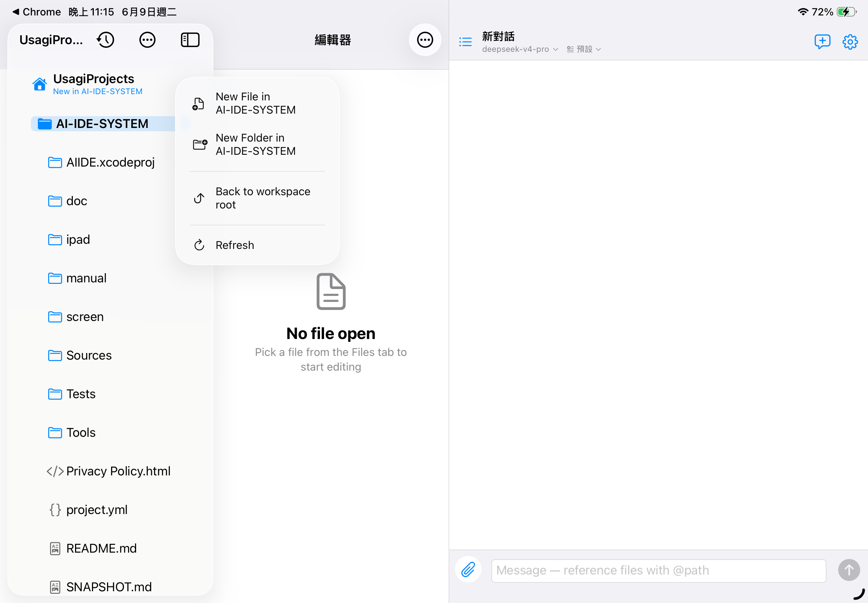The height and width of the screenshot is (603, 868).
Task: Choose Back to workspace root
Action: click(257, 198)
